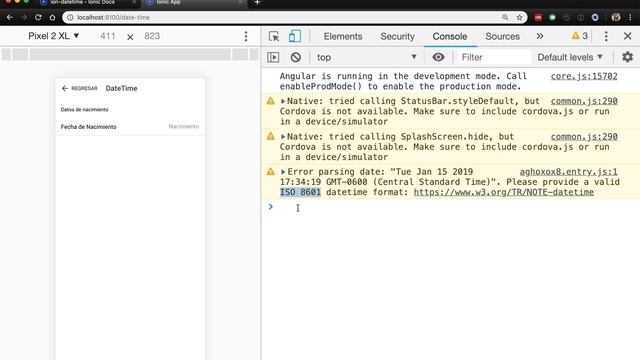Click the highlighted ISO 8601 text

tap(300, 192)
